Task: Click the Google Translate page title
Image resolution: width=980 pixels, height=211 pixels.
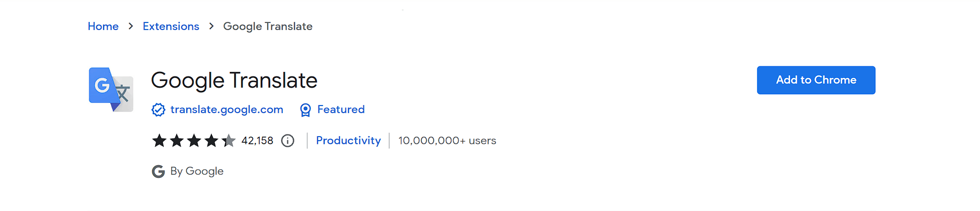Action: click(x=234, y=81)
